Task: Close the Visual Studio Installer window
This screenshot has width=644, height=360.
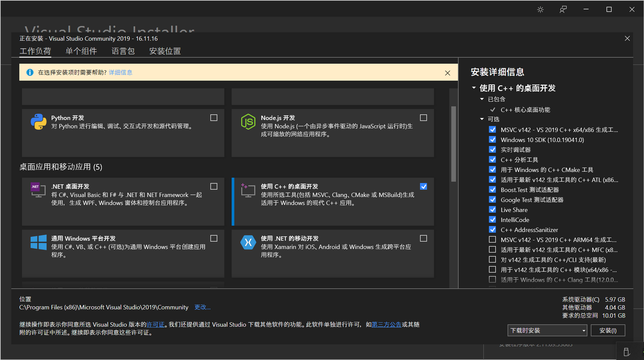Action: (632, 9)
